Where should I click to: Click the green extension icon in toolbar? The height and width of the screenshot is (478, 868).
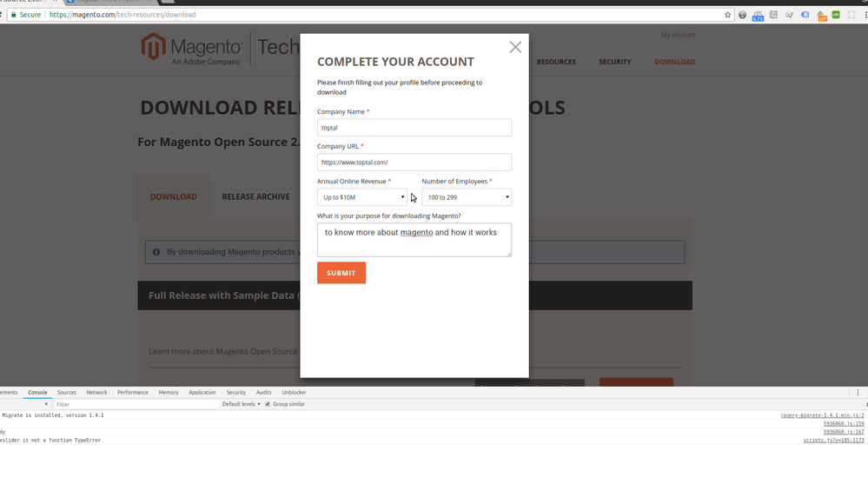click(x=836, y=15)
